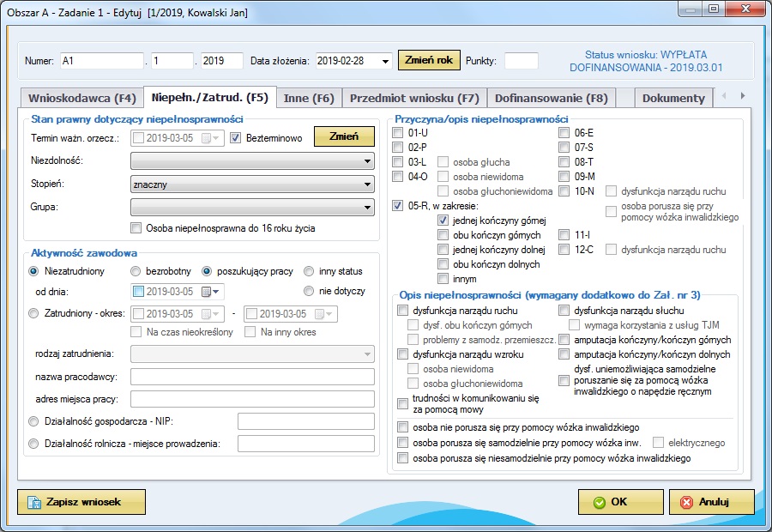The width and height of the screenshot is (772, 532).
Task: Click the Numer field containing 'A1'
Action: (102, 61)
